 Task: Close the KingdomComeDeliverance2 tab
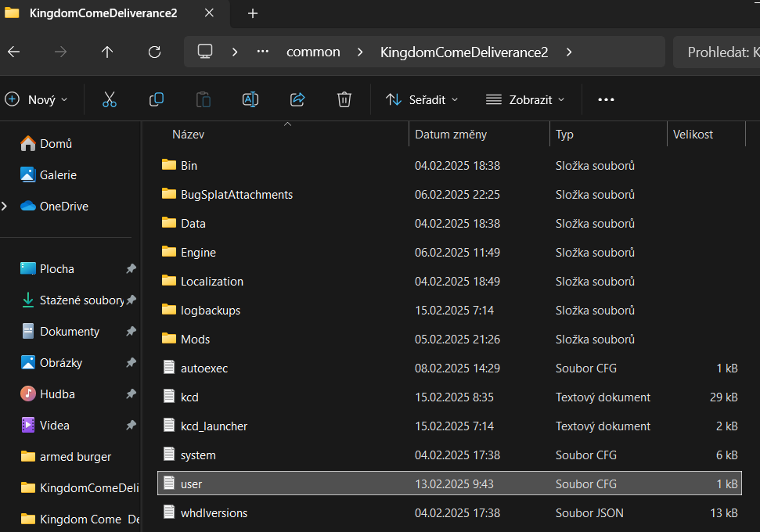(x=210, y=13)
